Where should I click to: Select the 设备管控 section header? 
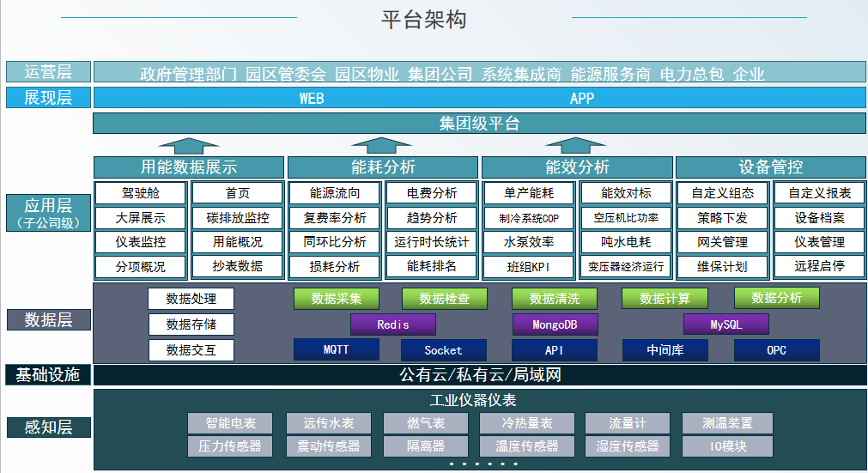point(770,167)
